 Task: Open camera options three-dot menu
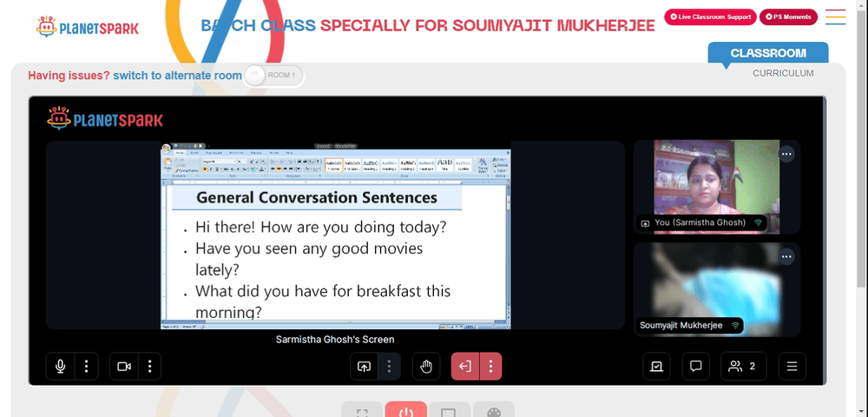149,366
